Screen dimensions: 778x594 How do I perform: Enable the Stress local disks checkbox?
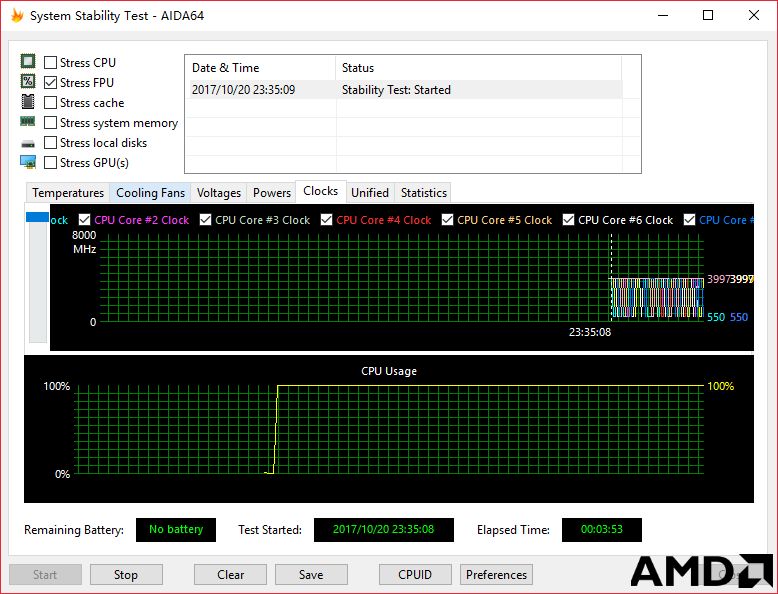coord(50,142)
